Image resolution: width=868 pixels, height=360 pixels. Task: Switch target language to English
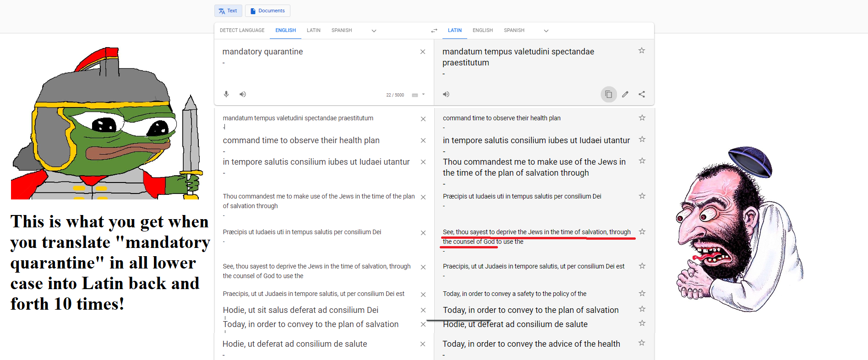click(483, 31)
